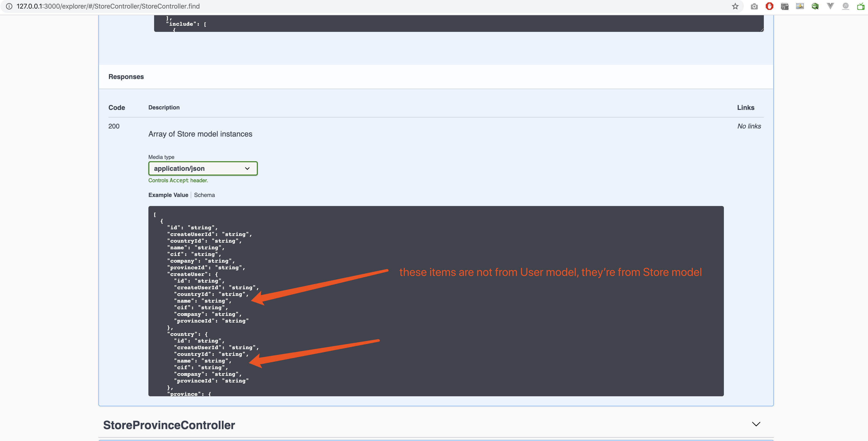Click the browser address bar URL
This screenshot has width=868, height=441.
[x=108, y=6]
